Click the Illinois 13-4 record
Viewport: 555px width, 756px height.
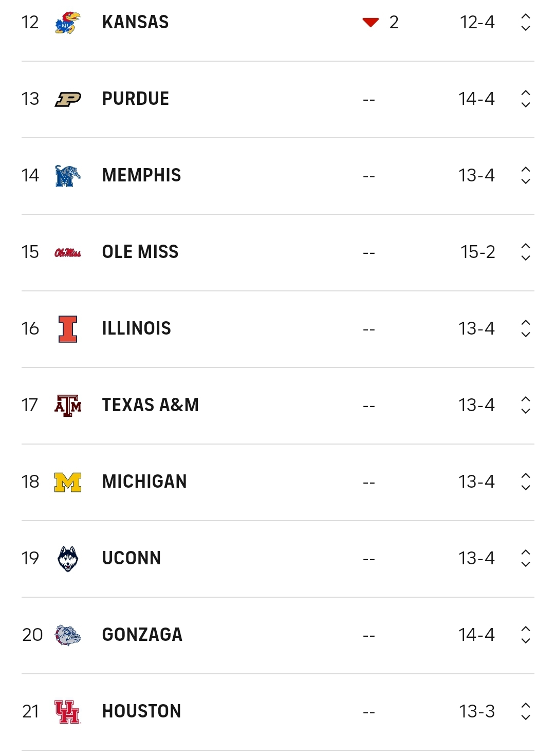(476, 328)
